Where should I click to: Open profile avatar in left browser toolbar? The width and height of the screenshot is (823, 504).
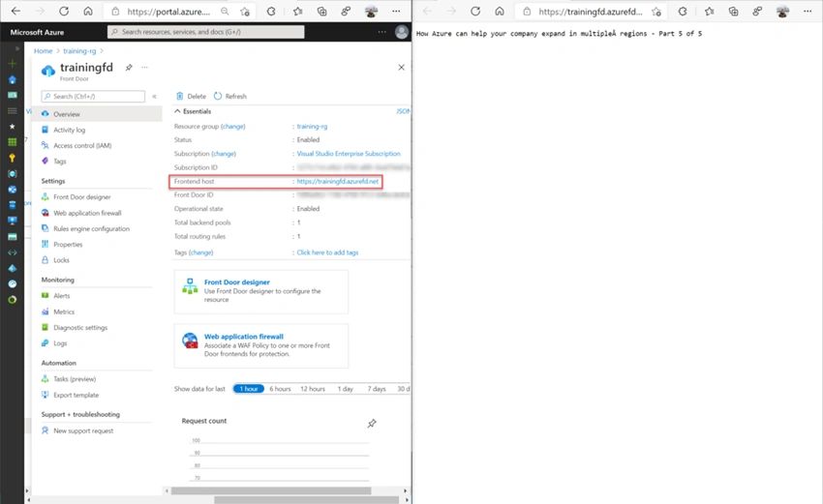pyautogui.click(x=371, y=11)
